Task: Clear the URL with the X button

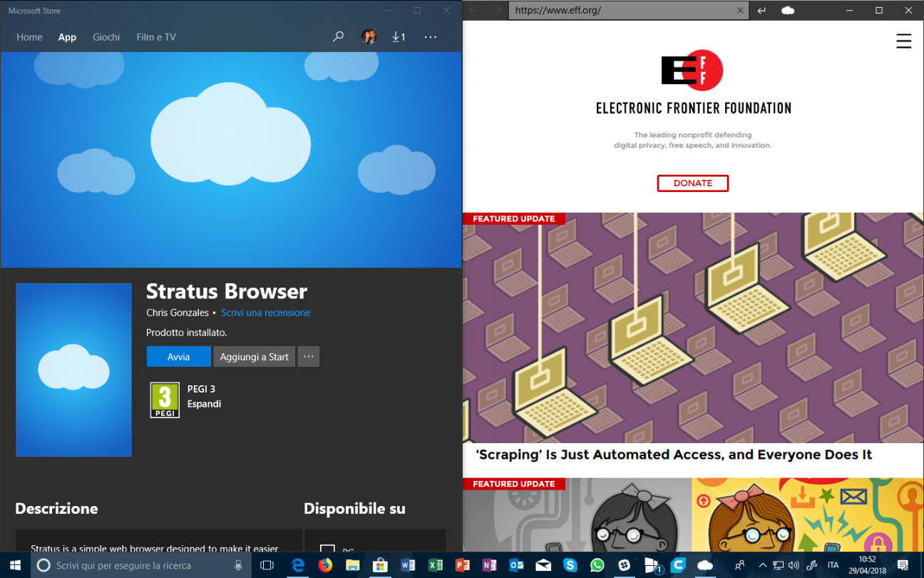Action: tap(741, 11)
